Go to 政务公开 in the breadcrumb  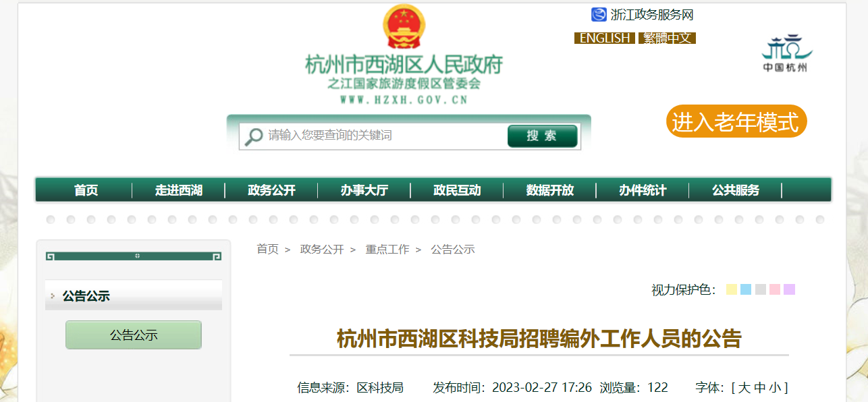point(322,250)
